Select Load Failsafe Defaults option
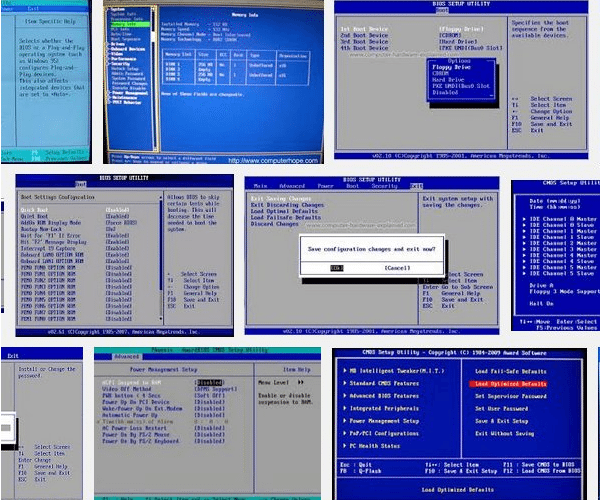 (x=286, y=217)
